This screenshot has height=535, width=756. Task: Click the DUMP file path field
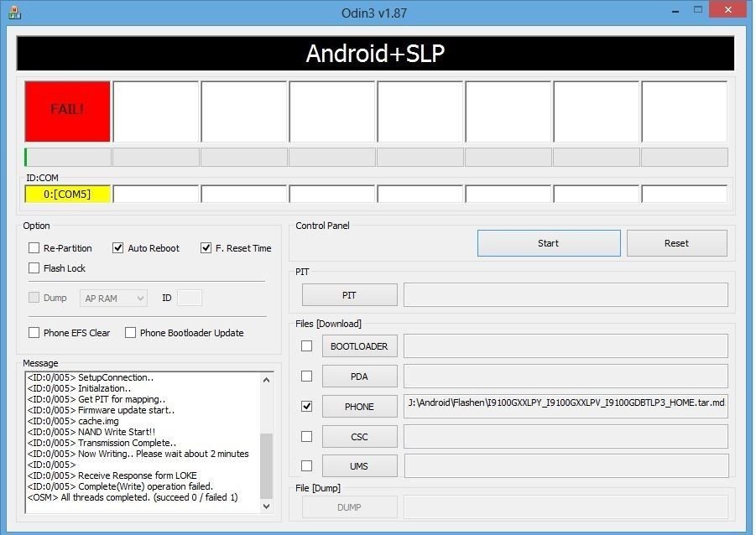566,507
